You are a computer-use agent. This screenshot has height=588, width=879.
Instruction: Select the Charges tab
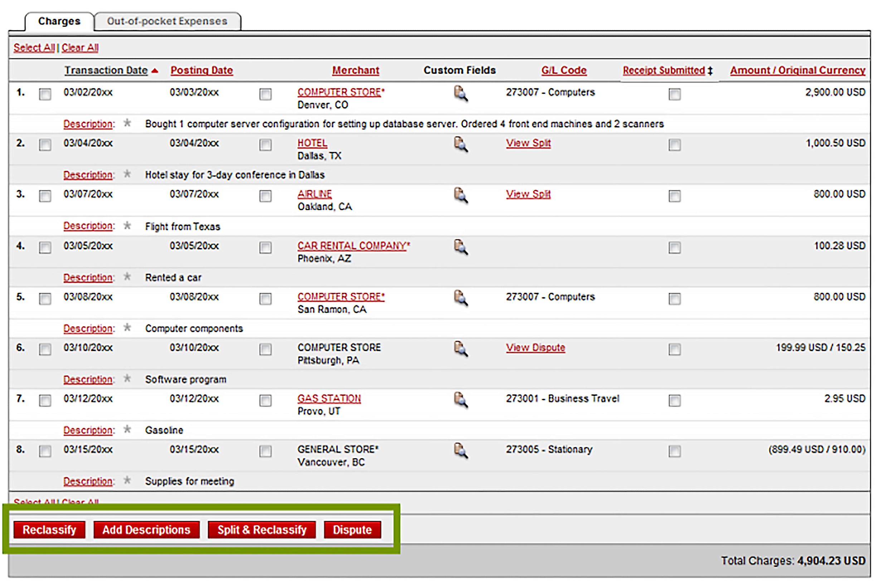tap(59, 21)
